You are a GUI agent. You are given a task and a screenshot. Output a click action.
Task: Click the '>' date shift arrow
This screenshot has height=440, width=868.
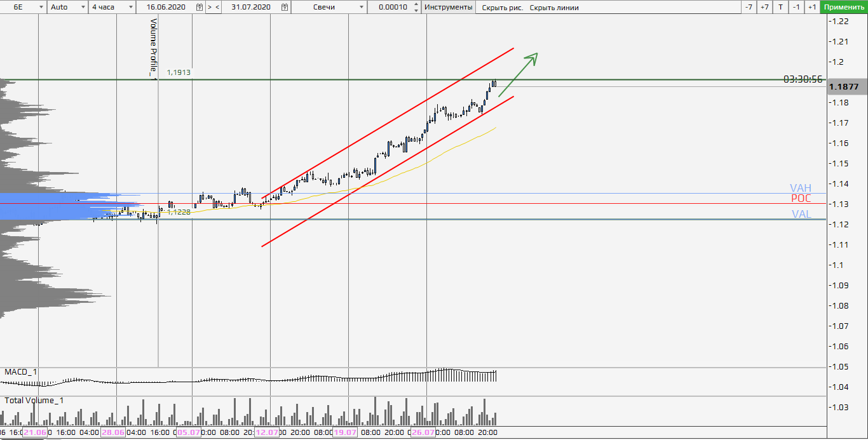pos(209,7)
